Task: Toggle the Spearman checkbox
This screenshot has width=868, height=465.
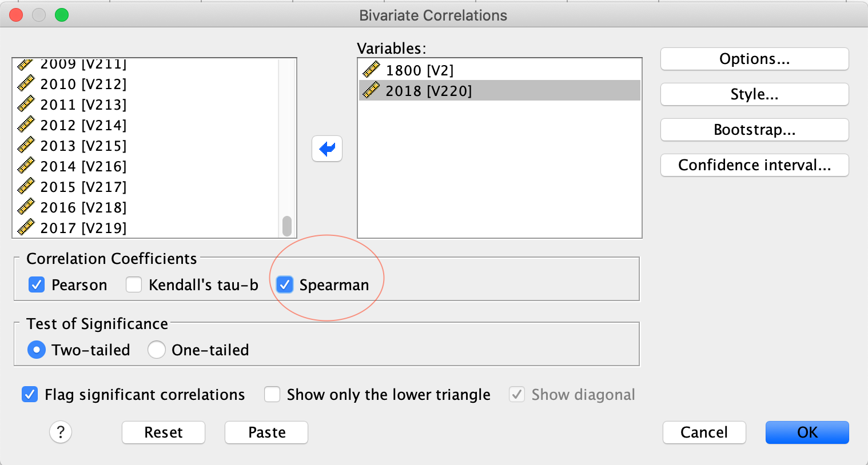Action: [x=285, y=284]
